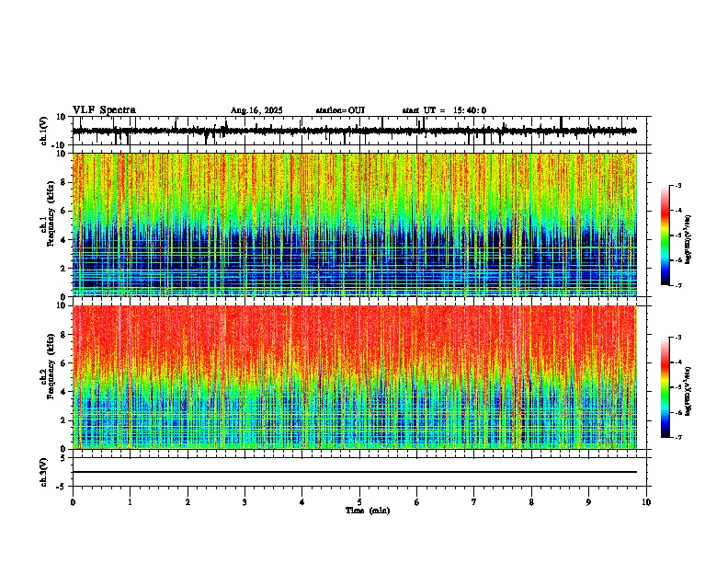Viewport: 728px width, 563px height.
Task: Click the color scale bar beside ch.2 spectrogram
Action: pyautogui.click(x=665, y=387)
